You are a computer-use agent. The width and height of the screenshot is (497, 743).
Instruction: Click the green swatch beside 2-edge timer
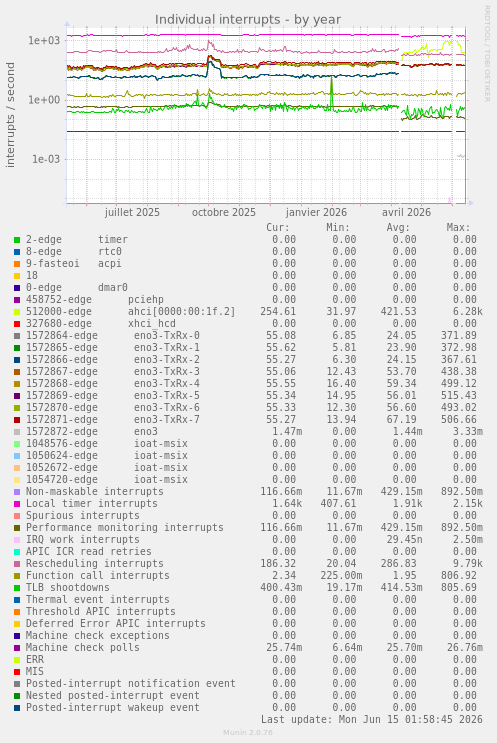17,240
